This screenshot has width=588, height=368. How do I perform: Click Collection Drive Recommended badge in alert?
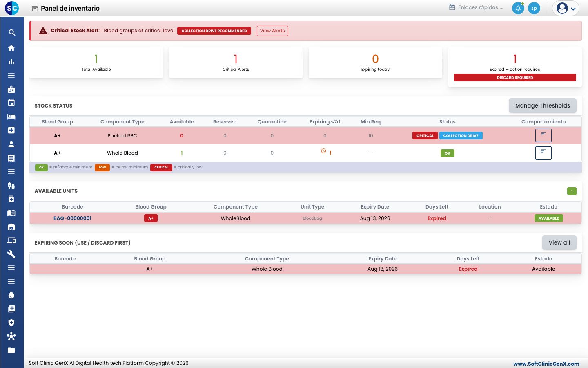point(214,31)
